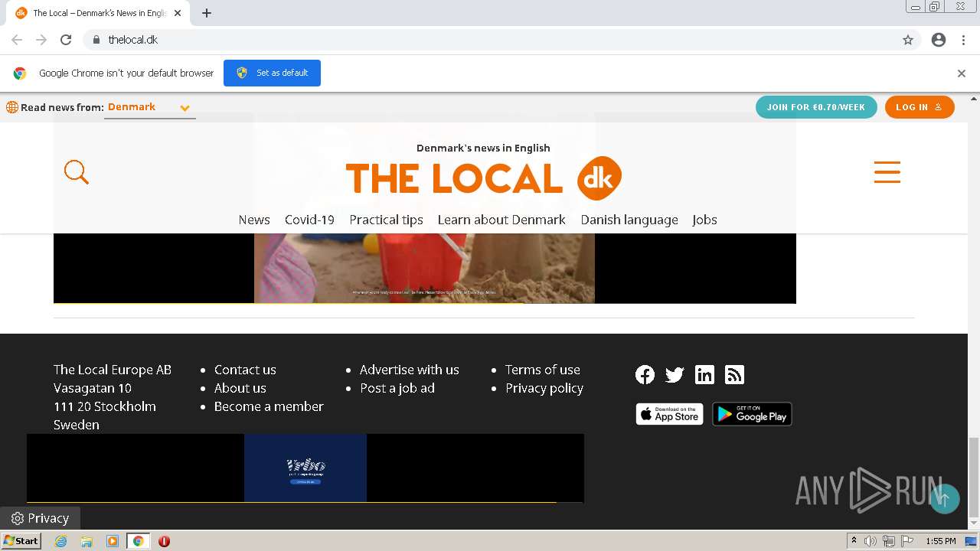The image size is (980, 551).
Task: Open a new browser tab
Action: pyautogui.click(x=207, y=13)
